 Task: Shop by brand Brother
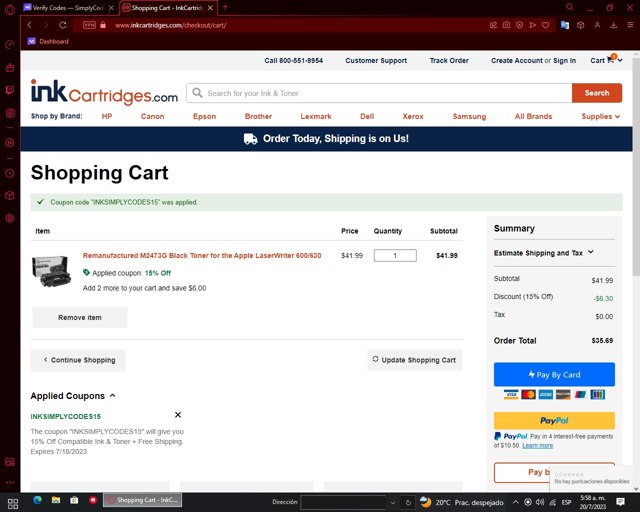tap(258, 116)
